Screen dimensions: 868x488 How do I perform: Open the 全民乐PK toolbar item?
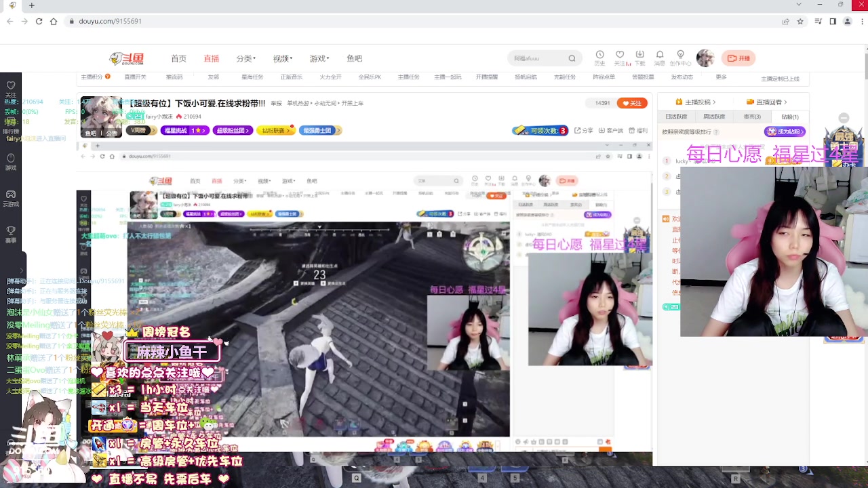370,77
